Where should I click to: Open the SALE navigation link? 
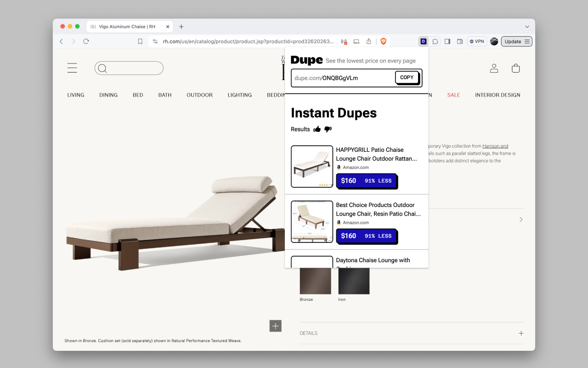click(453, 95)
